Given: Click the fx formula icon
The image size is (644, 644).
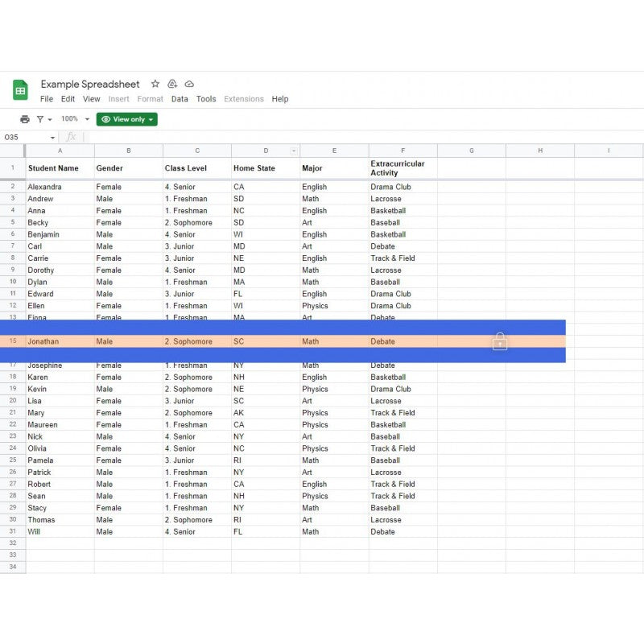Looking at the screenshot, I should point(71,138).
